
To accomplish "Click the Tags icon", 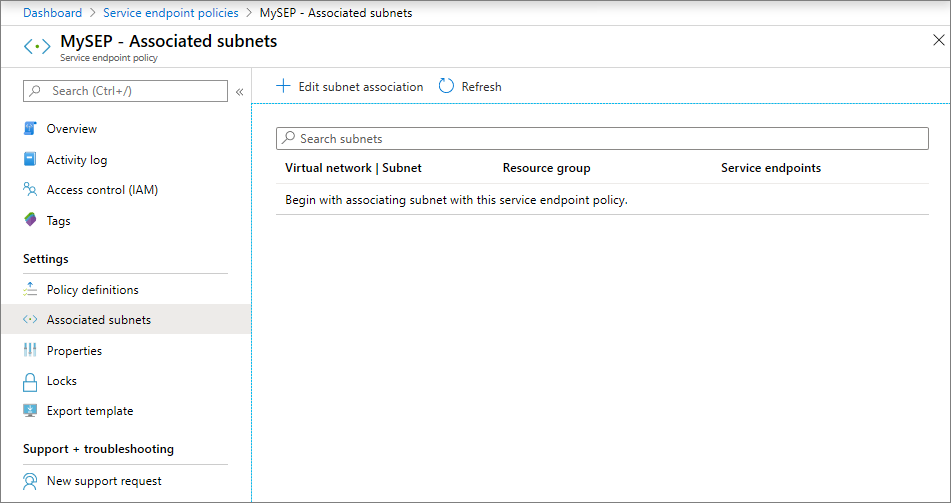I will click(x=30, y=221).
